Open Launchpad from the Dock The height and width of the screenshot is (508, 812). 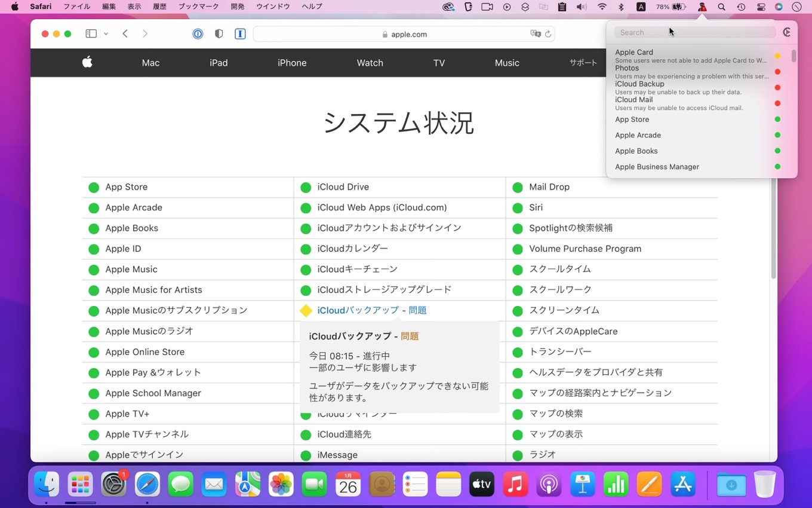(x=80, y=484)
